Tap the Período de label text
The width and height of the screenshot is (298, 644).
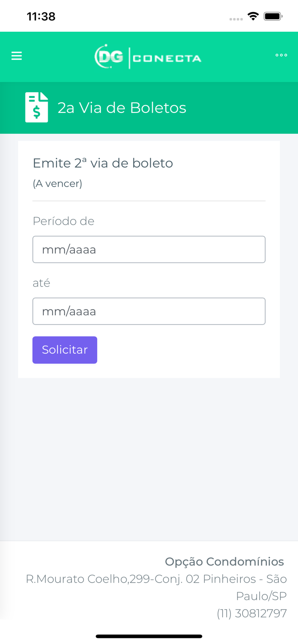tap(63, 221)
